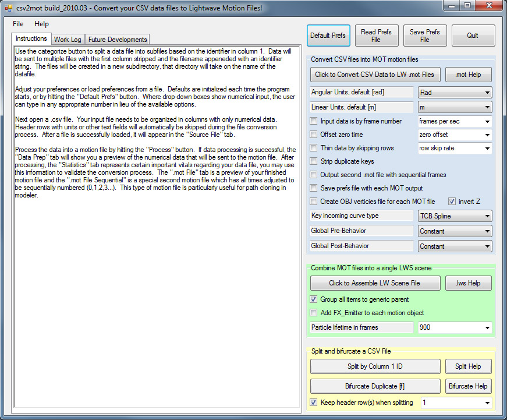Maximize the csv2mot window
The height and width of the screenshot is (420, 507).
[x=467, y=5]
